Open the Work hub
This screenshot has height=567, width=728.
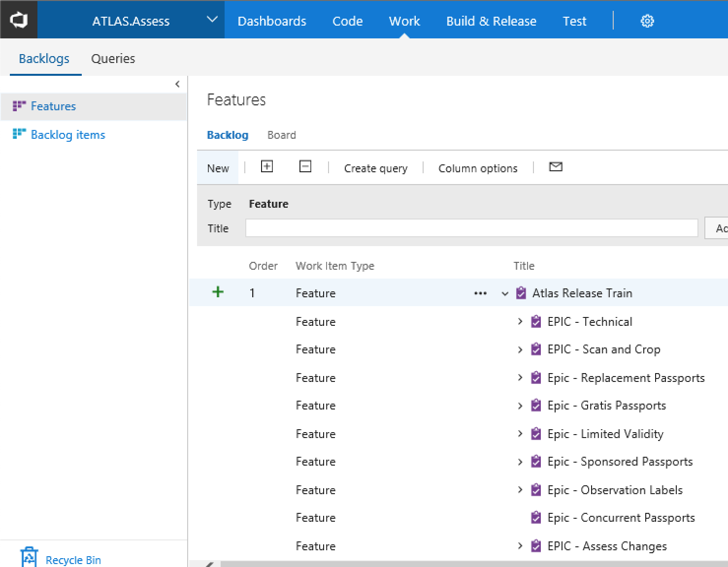(x=404, y=21)
